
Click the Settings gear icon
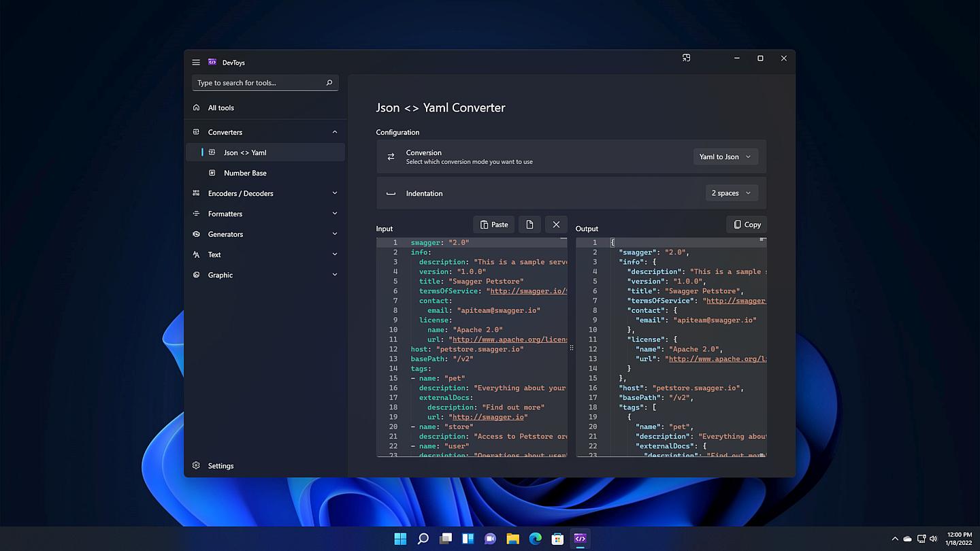[196, 466]
